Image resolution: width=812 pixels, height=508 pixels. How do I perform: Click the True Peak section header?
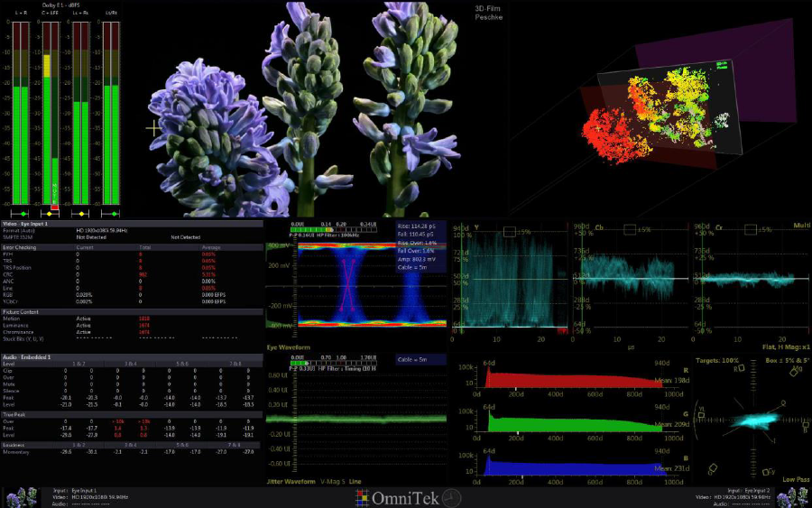point(133,415)
